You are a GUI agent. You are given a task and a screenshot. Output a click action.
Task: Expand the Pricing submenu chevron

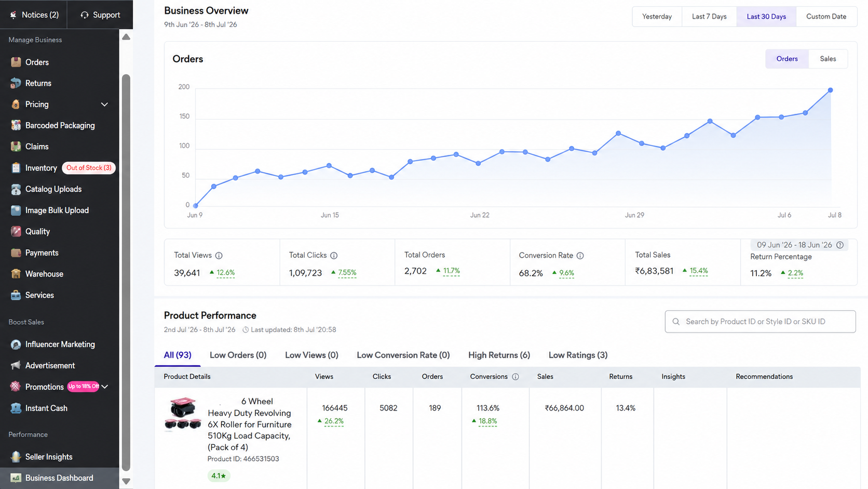pos(104,104)
